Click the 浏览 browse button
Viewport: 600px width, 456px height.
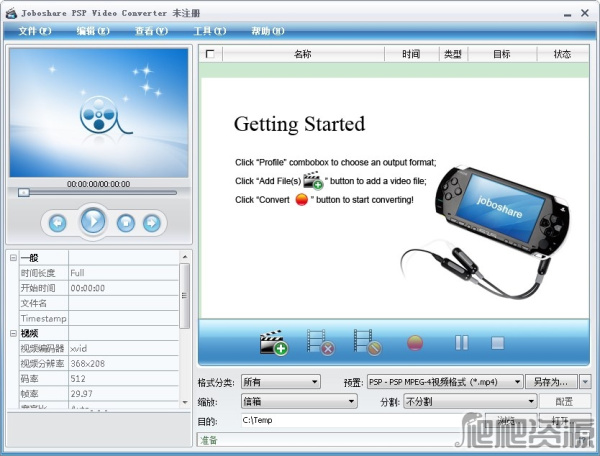tap(510, 421)
